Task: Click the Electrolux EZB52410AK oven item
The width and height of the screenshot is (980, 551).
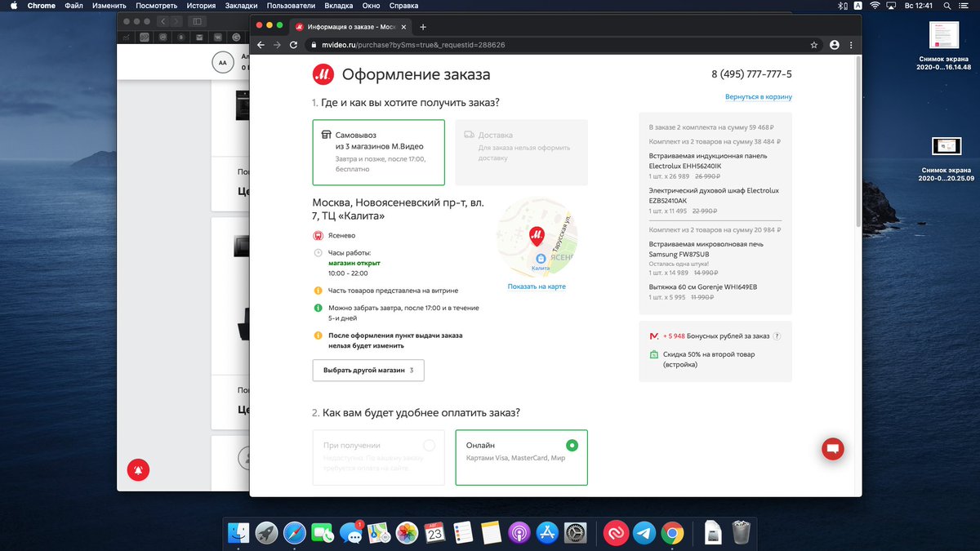Action: click(714, 196)
